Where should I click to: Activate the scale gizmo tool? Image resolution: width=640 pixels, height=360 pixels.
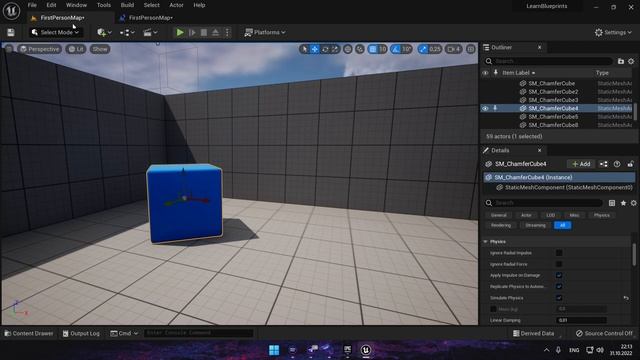[335, 49]
